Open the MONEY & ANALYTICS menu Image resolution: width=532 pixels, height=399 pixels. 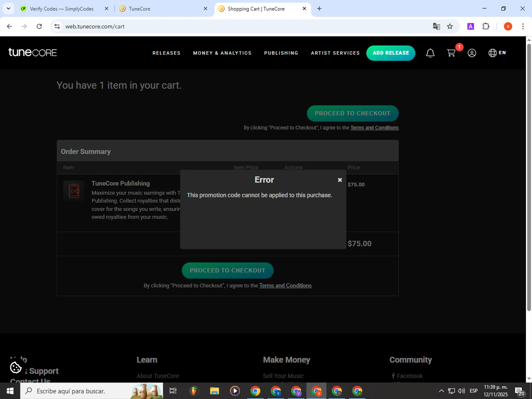click(222, 53)
